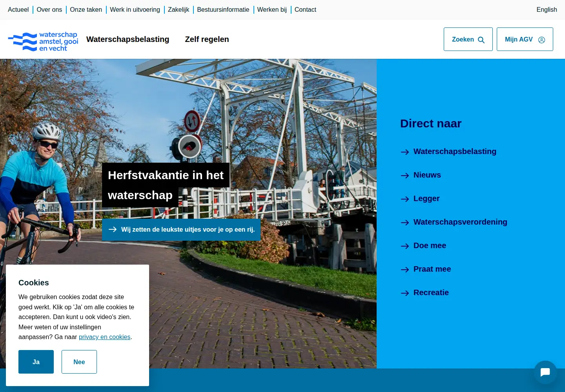Click the Direct naar heading
565x392 pixels.
[x=431, y=123]
